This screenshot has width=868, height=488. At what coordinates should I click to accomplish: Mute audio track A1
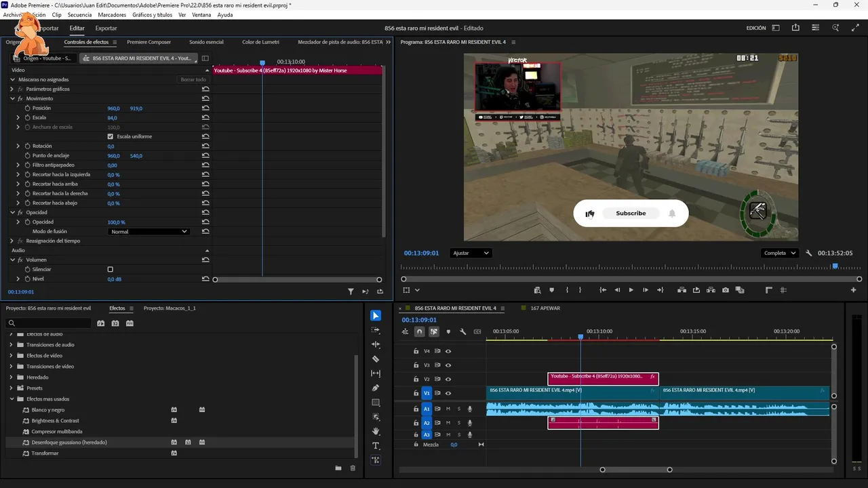(448, 409)
